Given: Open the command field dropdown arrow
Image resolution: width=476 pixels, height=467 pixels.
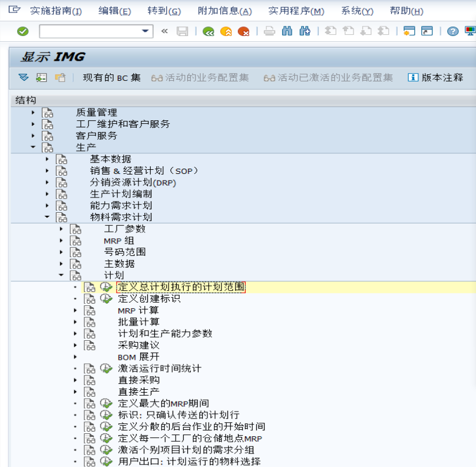Looking at the screenshot, I should [x=145, y=31].
